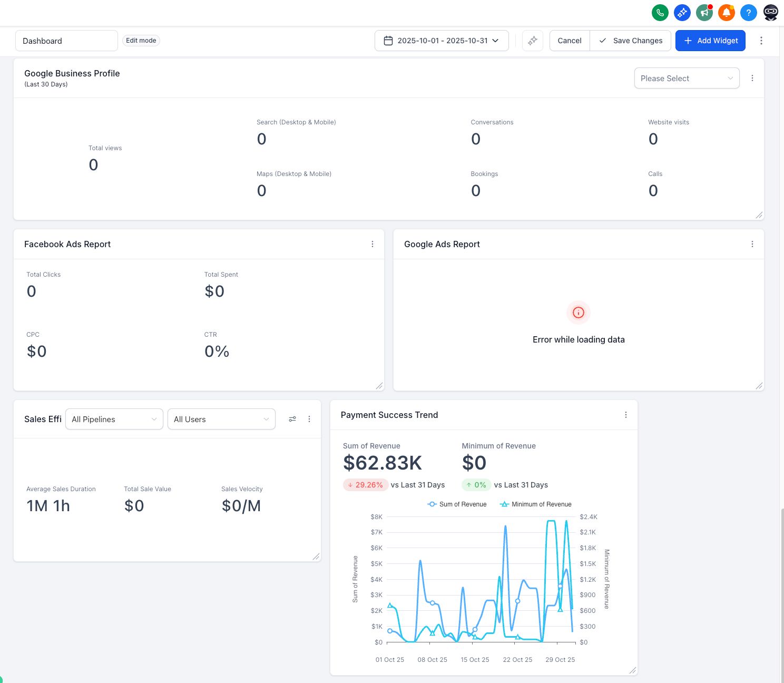Click the AI sparkle icon beside date range

[x=532, y=41]
